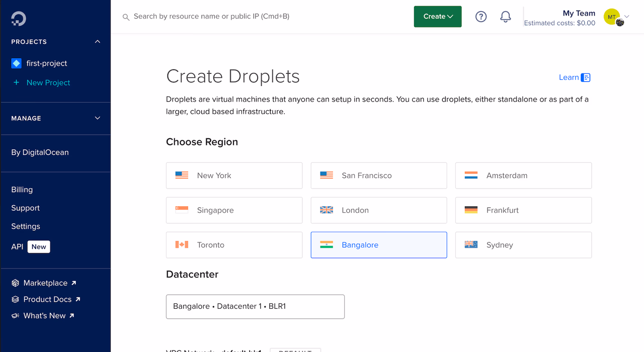Collapse the PROJECTS section chevron
This screenshot has height=352, width=644.
[98, 42]
